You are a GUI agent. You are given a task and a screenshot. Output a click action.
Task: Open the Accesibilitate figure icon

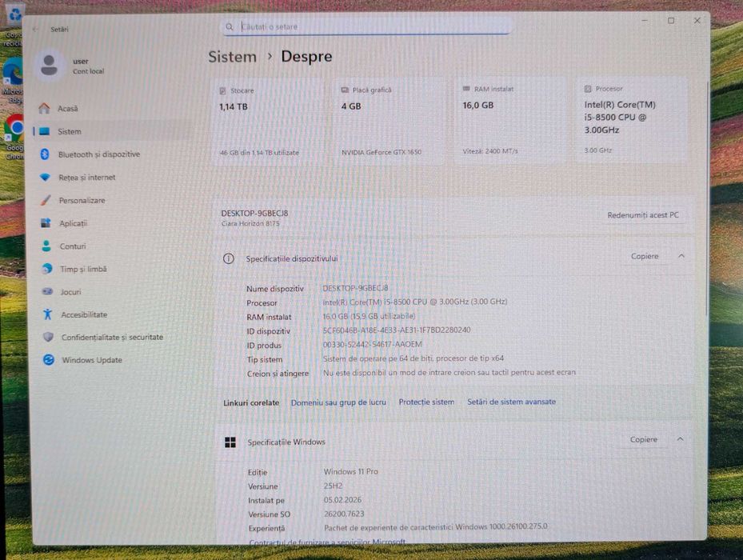pyautogui.click(x=47, y=314)
